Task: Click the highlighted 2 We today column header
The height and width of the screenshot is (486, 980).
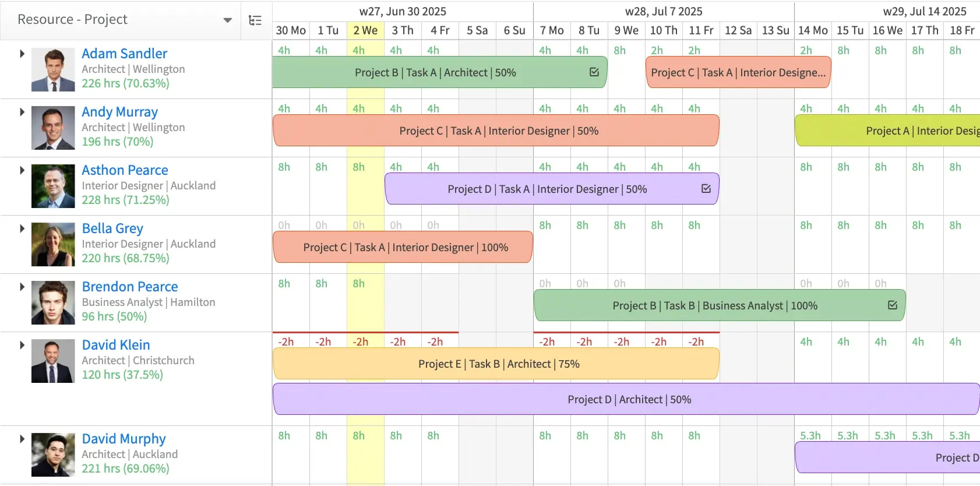Action: (365, 30)
